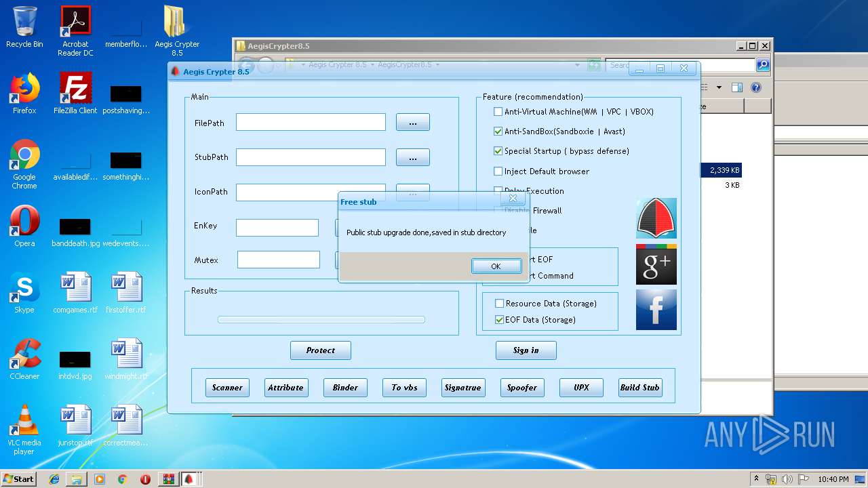Screen dimensions: 868x488
Task: Click into the StubPath input field
Action: pyautogui.click(x=311, y=157)
